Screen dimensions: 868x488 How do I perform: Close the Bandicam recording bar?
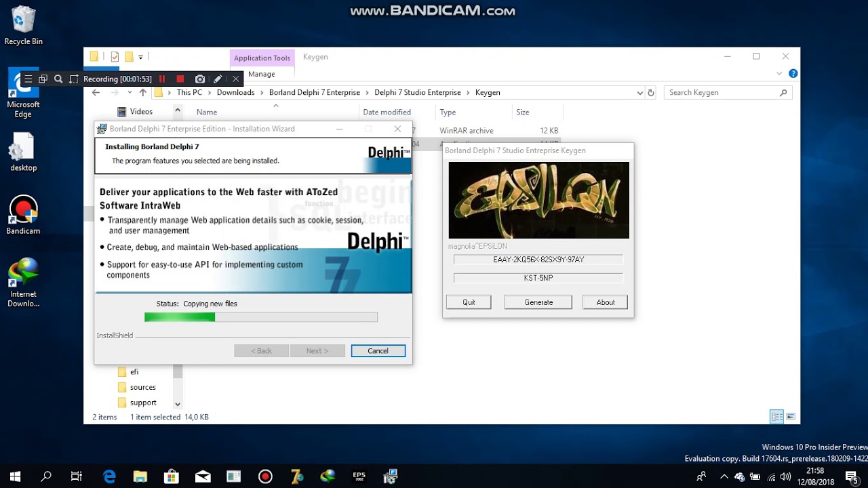click(235, 79)
